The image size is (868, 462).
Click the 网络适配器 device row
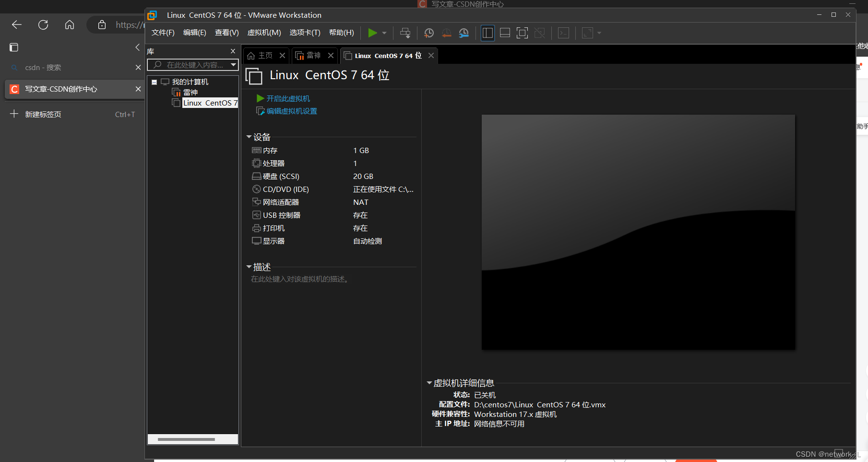(x=333, y=202)
